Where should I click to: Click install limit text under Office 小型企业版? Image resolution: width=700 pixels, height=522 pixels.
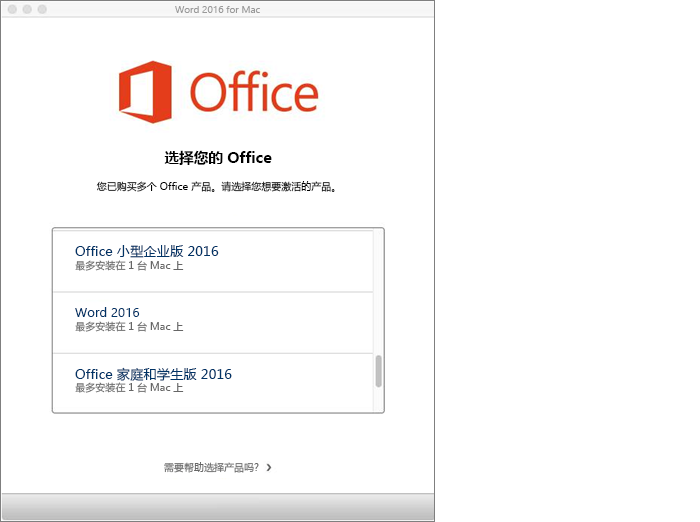129,266
